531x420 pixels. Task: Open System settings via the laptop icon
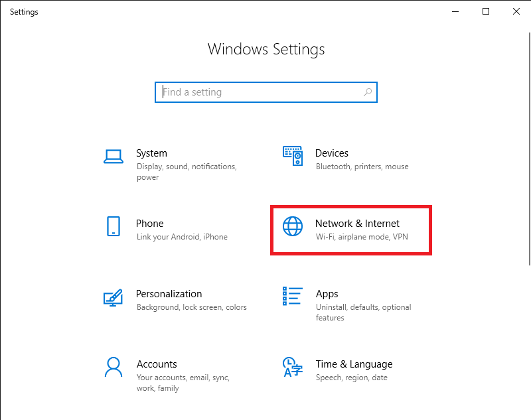[x=114, y=157]
